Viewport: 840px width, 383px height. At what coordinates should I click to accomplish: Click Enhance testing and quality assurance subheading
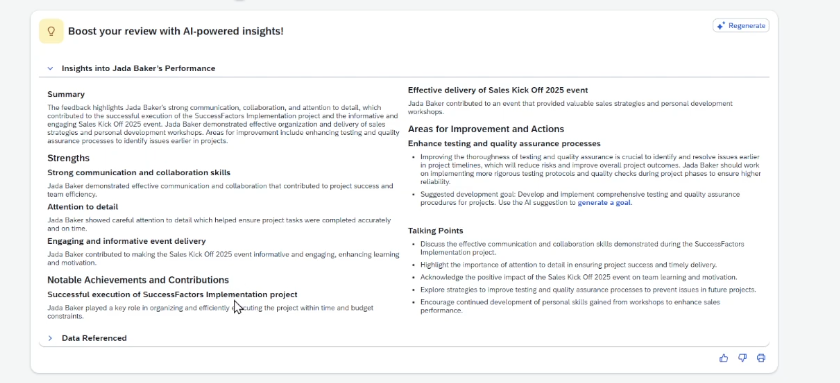(504, 144)
